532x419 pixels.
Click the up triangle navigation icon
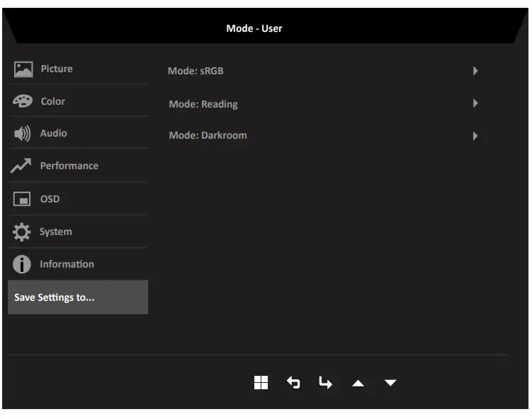(358, 384)
